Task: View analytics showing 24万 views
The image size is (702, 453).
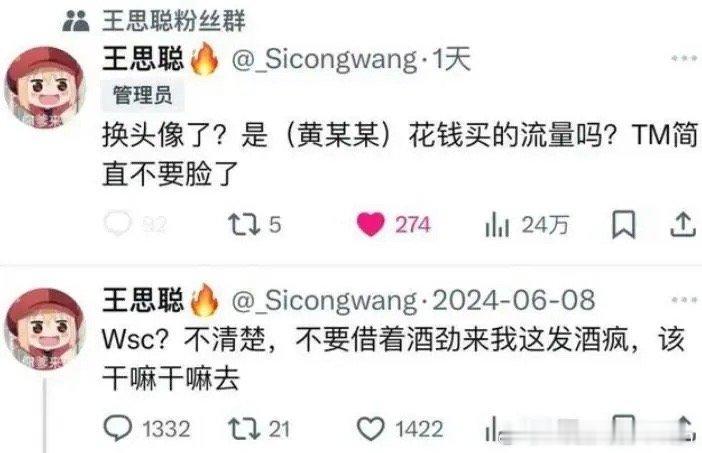Action: (497, 224)
